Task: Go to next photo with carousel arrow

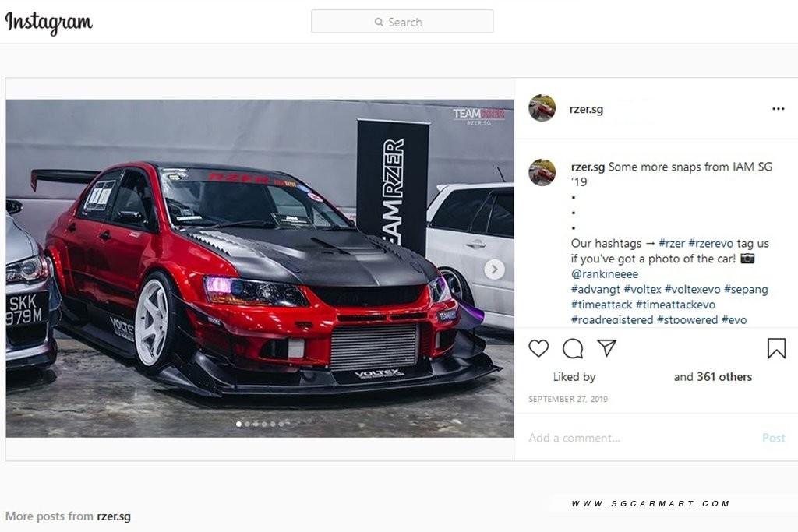Action: [494, 269]
